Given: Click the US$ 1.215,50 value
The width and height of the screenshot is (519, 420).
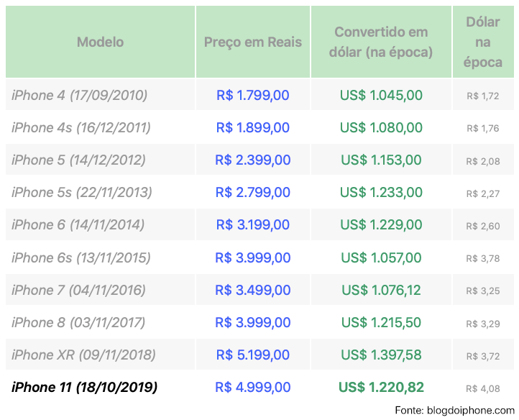Looking at the screenshot, I should coord(381,323).
